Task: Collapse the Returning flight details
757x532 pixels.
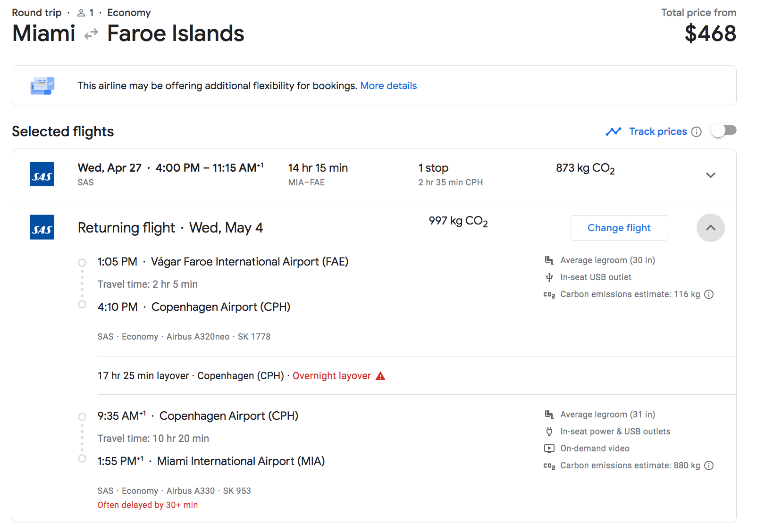Action: tap(710, 228)
